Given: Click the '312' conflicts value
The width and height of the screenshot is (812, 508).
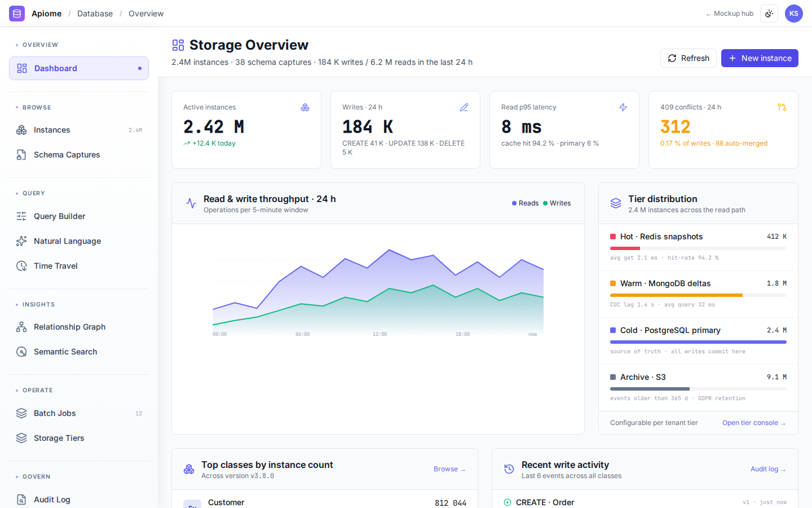Looking at the screenshot, I should (676, 127).
